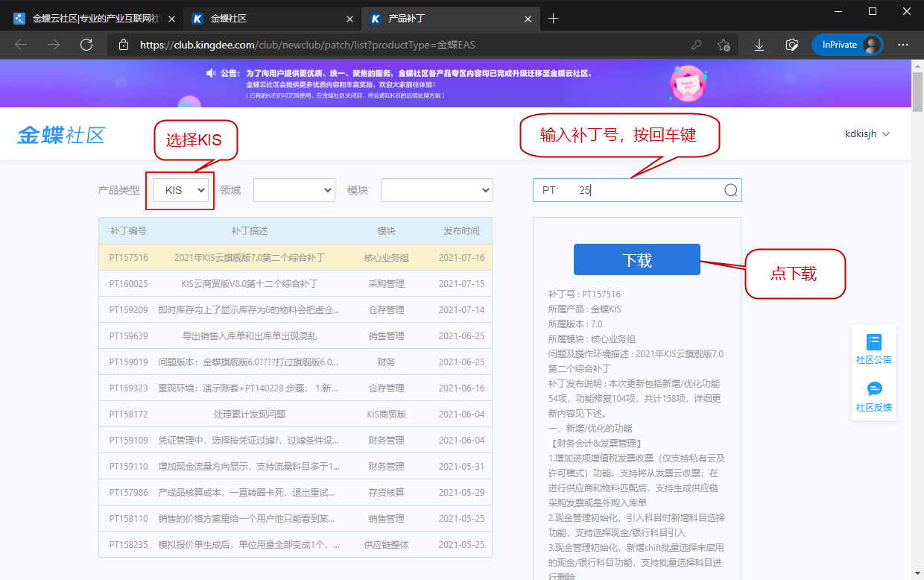
Task: Open 社区公告 sidebar icon
Action: (873, 349)
